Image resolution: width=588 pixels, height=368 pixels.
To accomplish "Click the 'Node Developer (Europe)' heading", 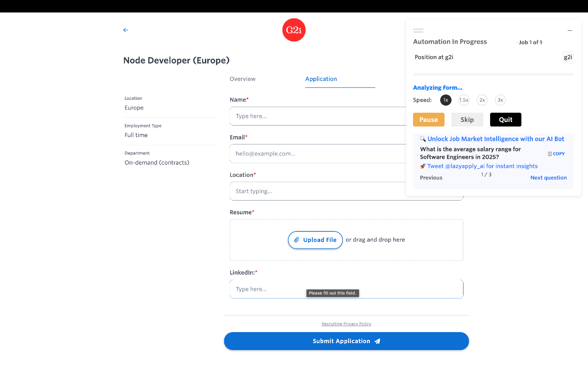I will 176,60.
